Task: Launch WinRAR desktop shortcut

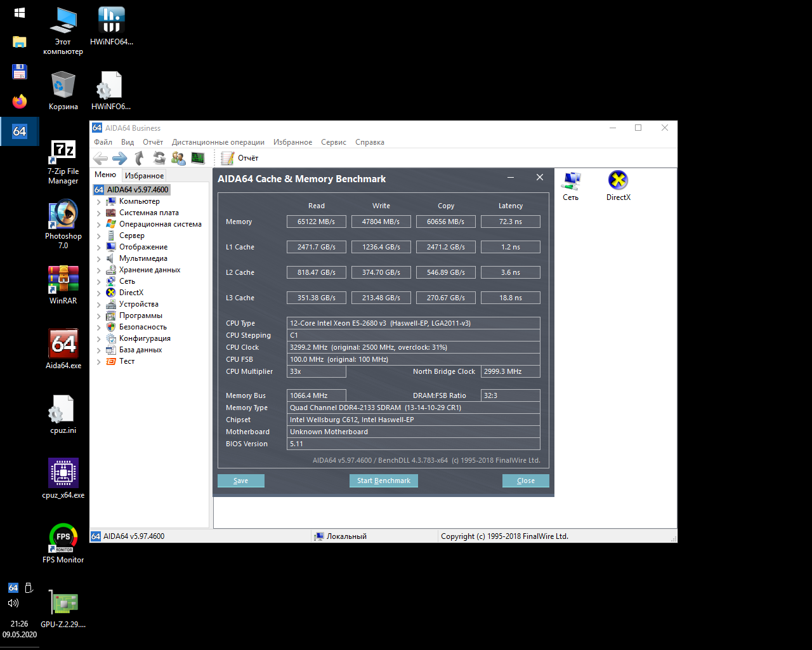Action: (x=63, y=285)
